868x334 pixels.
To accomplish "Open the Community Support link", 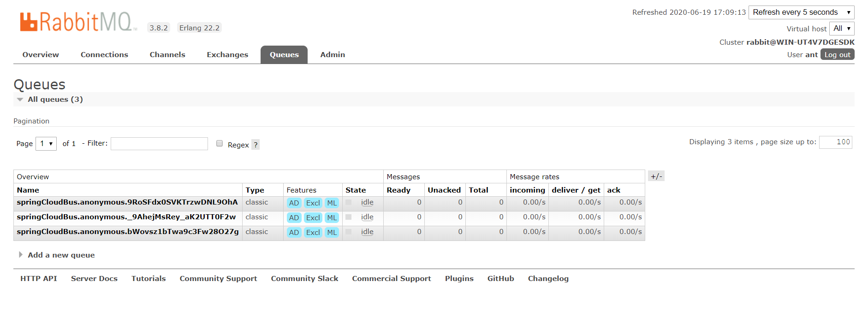I will pos(218,278).
